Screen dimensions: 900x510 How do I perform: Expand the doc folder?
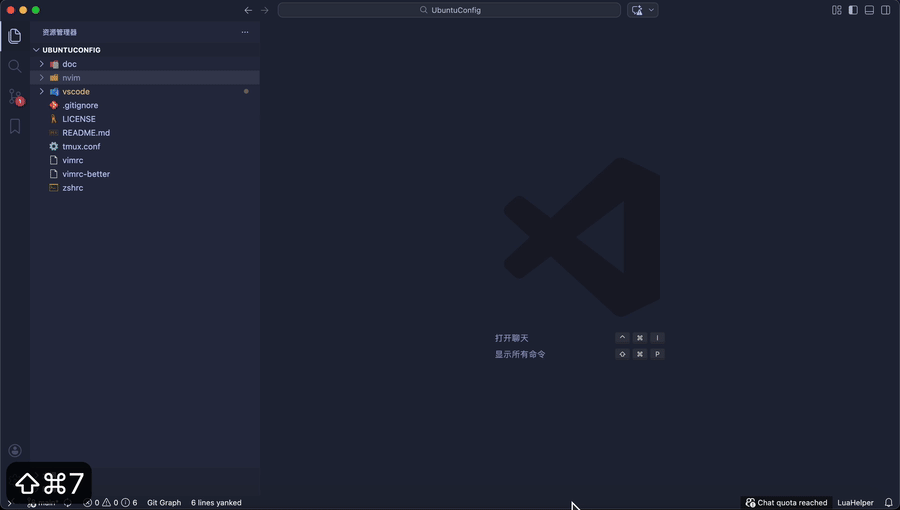pyautogui.click(x=41, y=64)
